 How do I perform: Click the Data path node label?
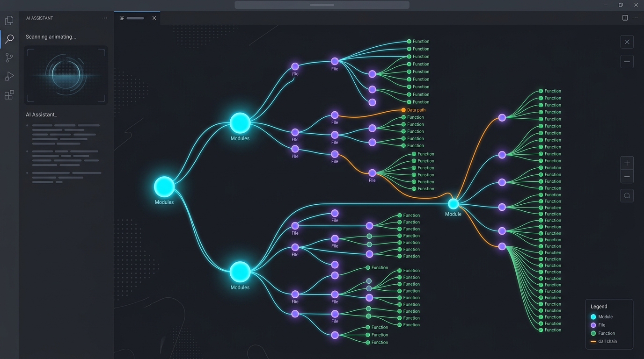(x=416, y=109)
